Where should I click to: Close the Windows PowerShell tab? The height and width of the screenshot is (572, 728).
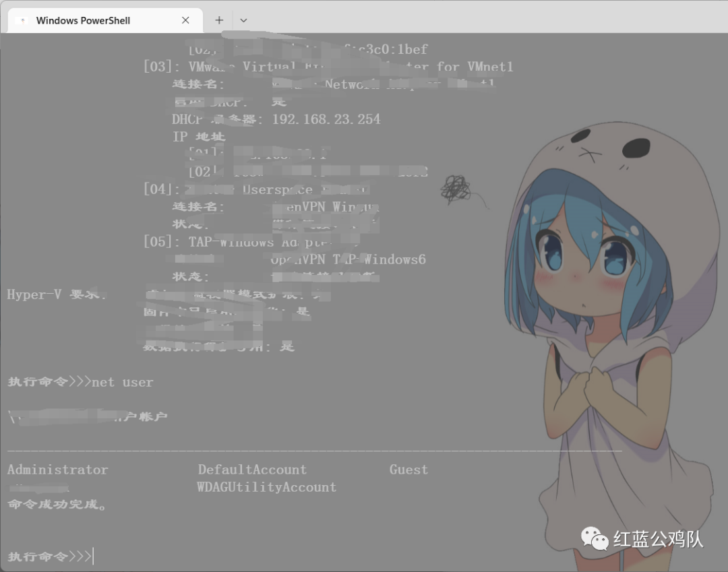pyautogui.click(x=185, y=20)
